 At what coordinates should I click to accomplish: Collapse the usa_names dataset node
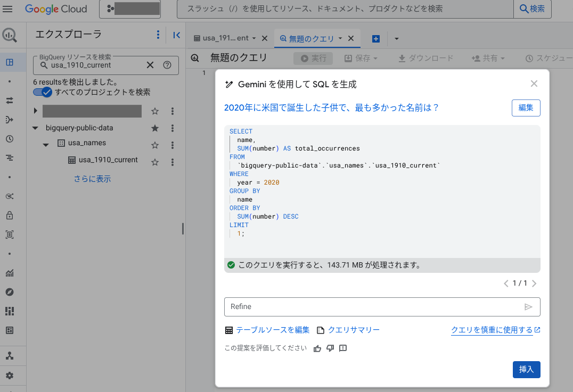click(x=46, y=145)
